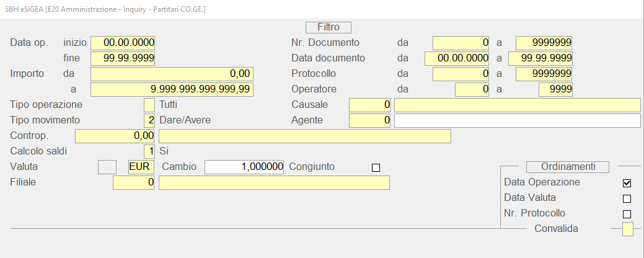Toggle the Congiunto checkbox
The height and width of the screenshot is (258, 644).
(x=375, y=167)
